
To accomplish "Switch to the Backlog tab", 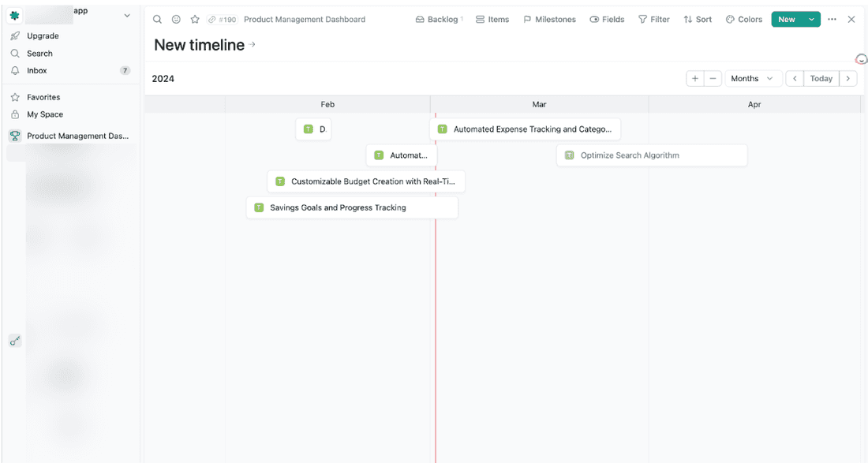I will pos(439,19).
